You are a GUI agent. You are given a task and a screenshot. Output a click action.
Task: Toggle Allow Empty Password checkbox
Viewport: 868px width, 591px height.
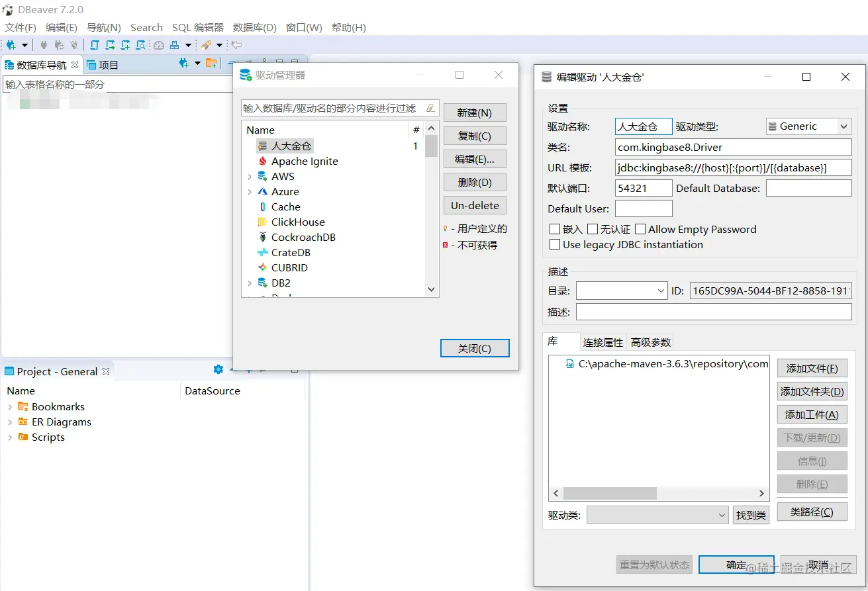tap(640, 229)
